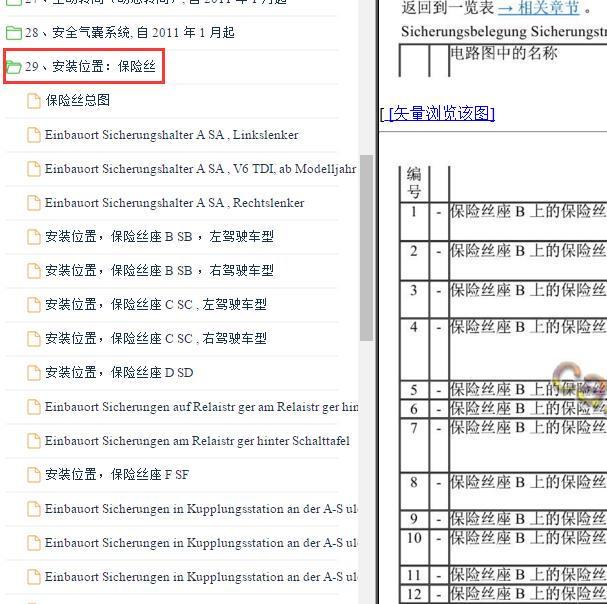Click page icon of 保险丝座 F SF

[34, 475]
